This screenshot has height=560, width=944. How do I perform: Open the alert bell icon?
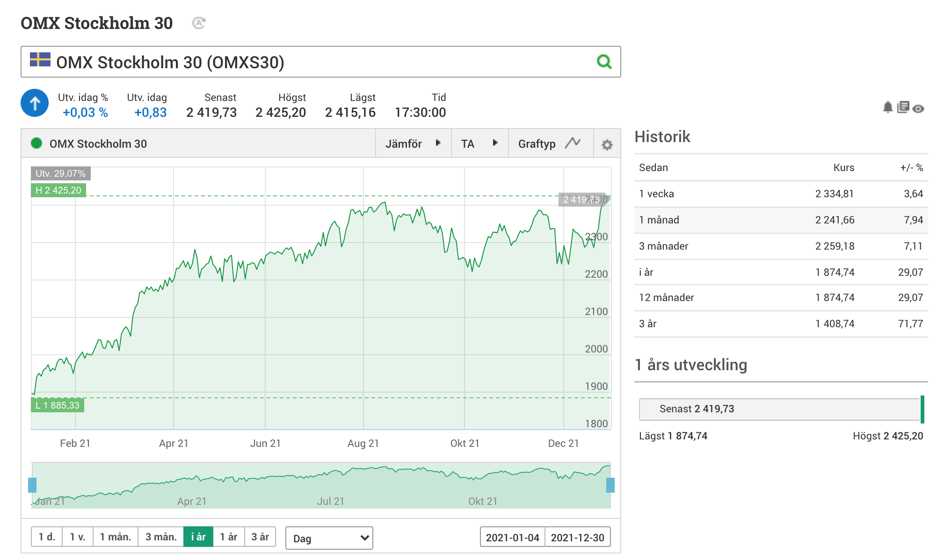click(888, 107)
